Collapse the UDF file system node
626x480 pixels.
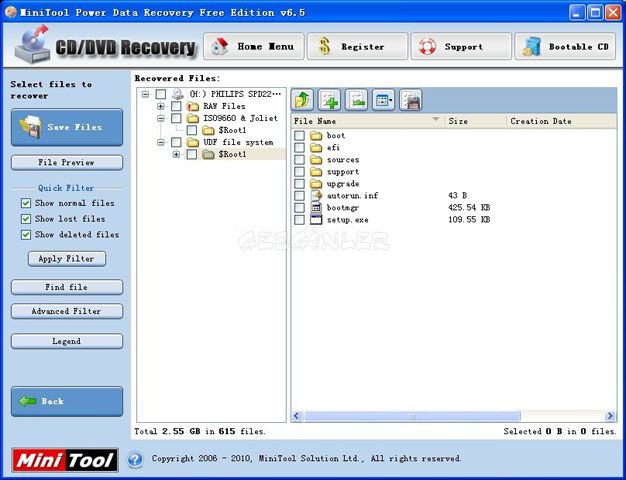coord(160,142)
